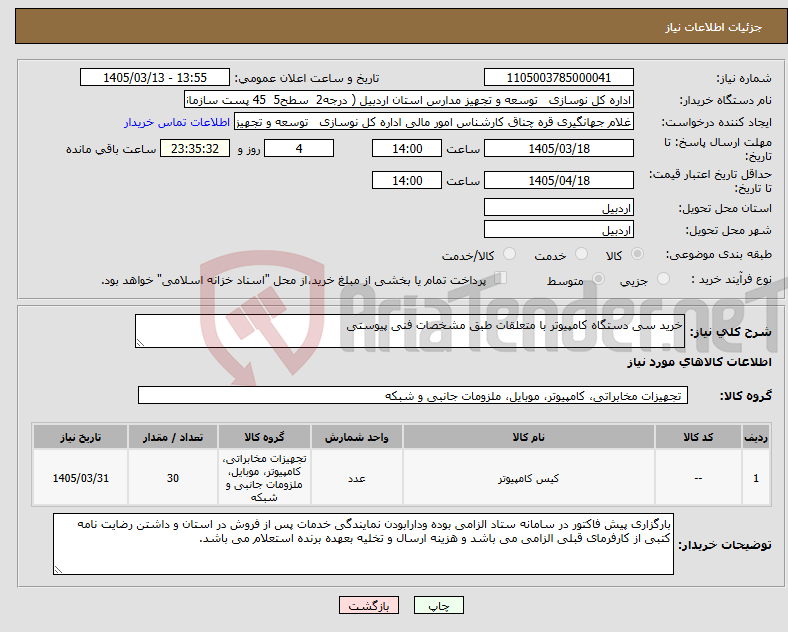Click the ایجاد کننده درخواست field
The image size is (788, 632).
434,122
